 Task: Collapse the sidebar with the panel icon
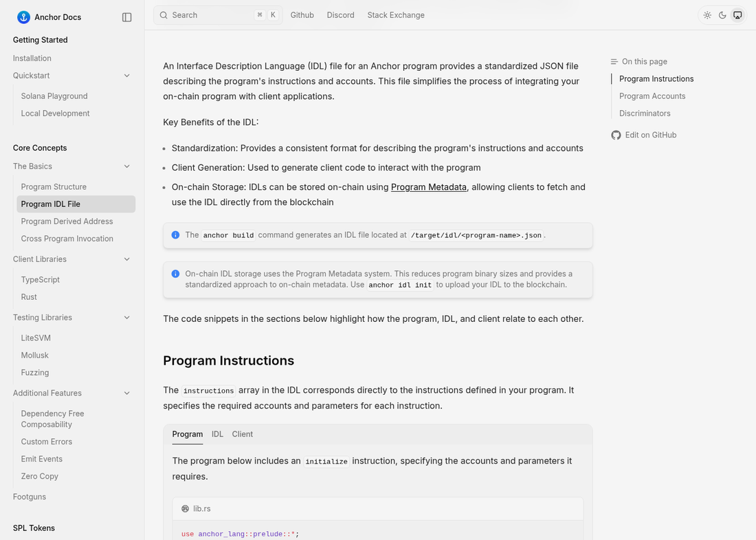127,17
